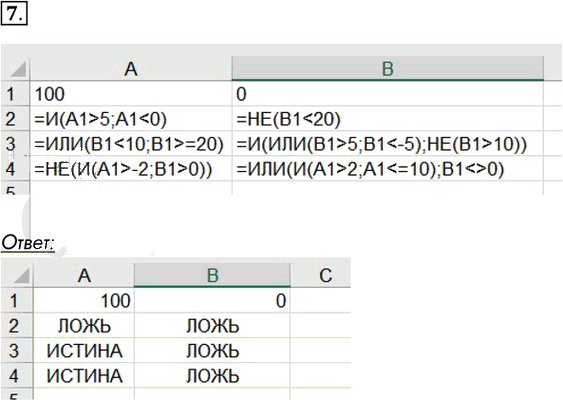
Task: Select cell containing =НЕ(И(A1>-2;B1>0))
Action: coord(131,169)
